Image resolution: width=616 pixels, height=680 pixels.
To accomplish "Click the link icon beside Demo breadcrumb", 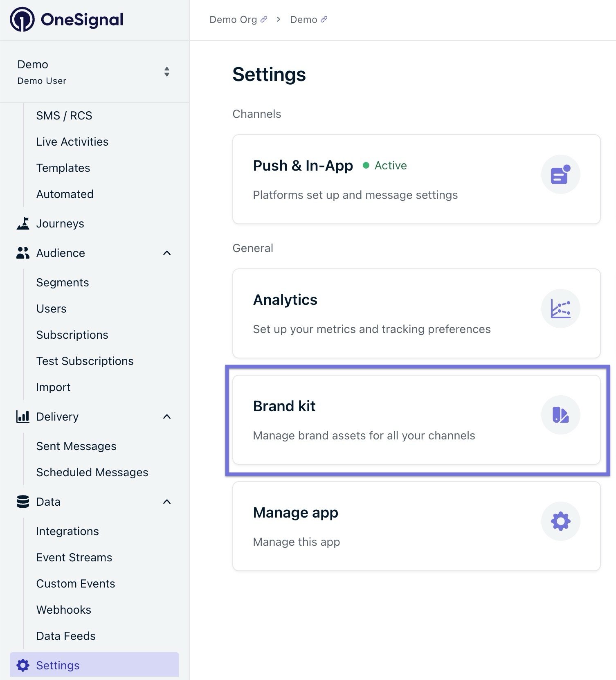I will 324,19.
